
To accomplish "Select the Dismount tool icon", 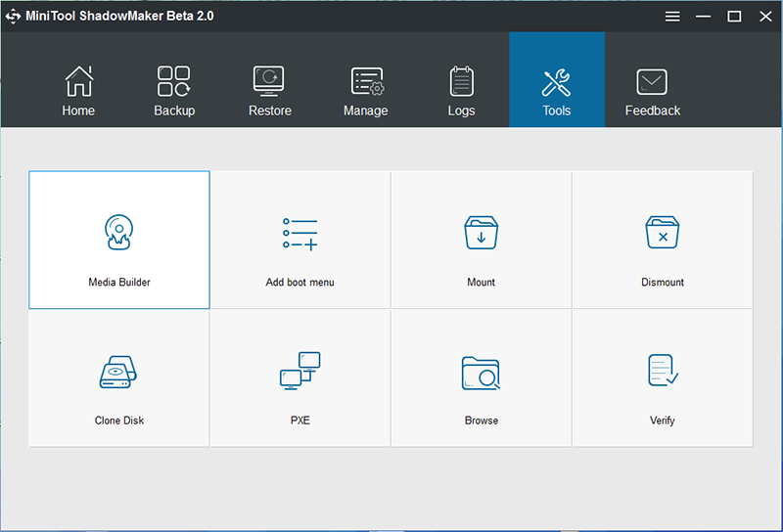I will (663, 234).
